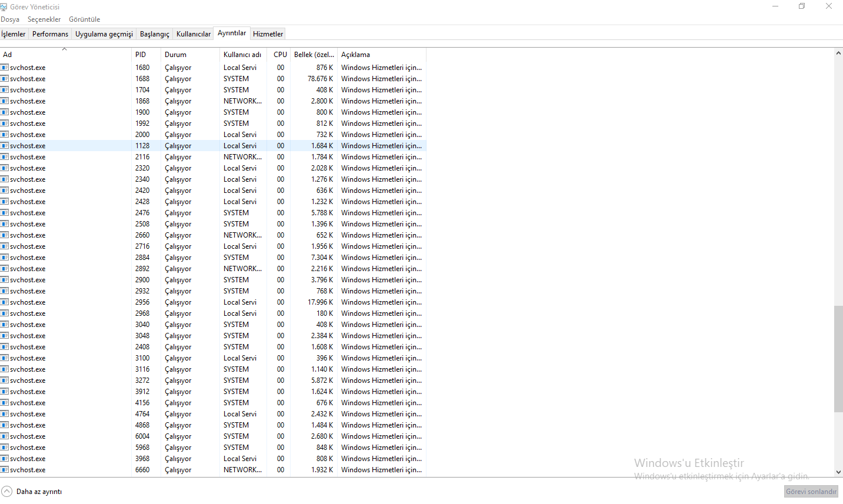
Task: Click the svchost.exe icon for PID 2340
Action: 5,179
